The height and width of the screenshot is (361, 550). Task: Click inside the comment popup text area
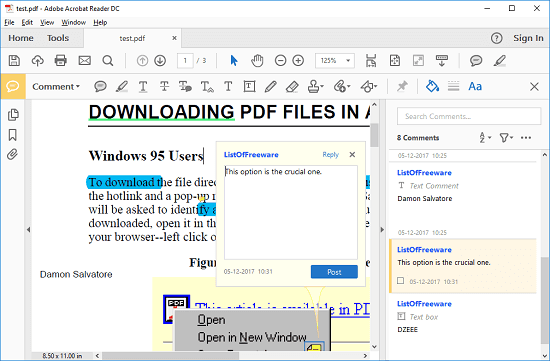tap(291, 213)
